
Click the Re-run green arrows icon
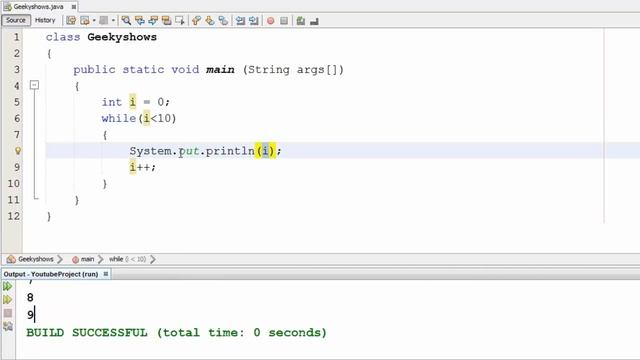point(7,286)
